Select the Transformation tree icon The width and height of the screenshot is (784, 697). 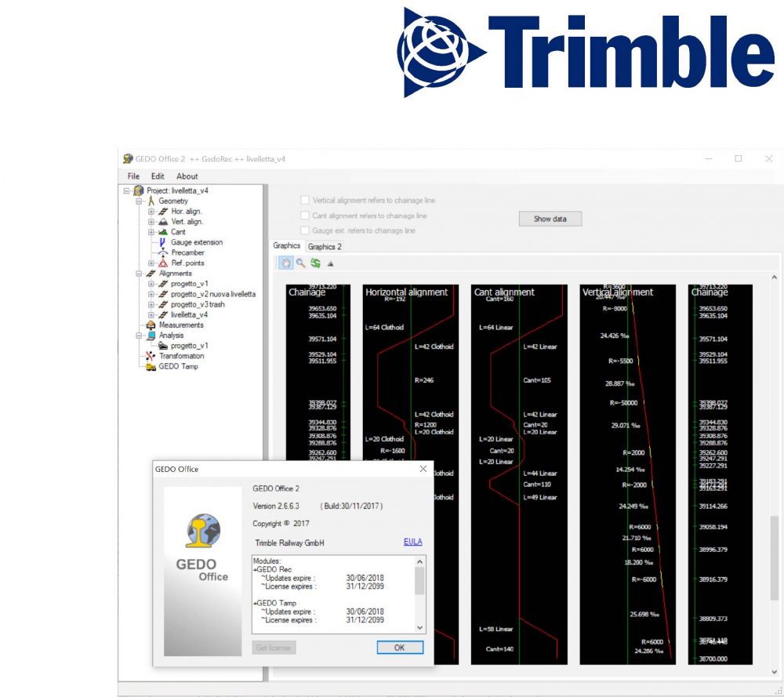[x=151, y=356]
